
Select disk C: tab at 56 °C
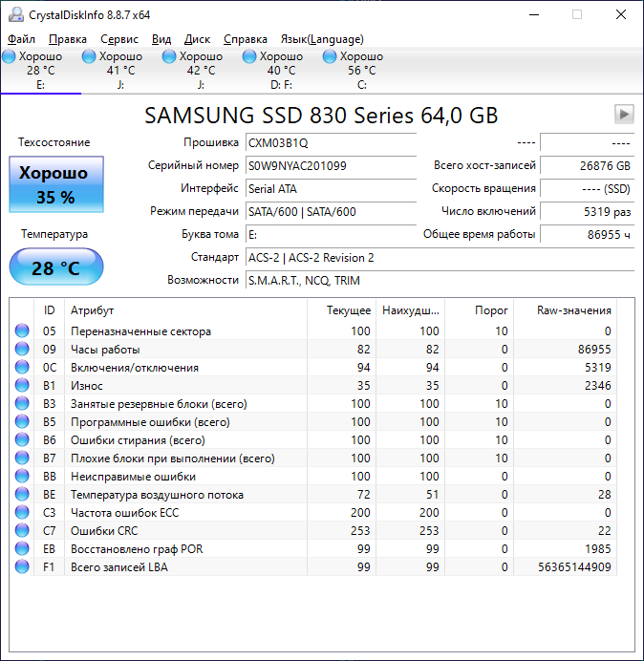tap(361, 70)
